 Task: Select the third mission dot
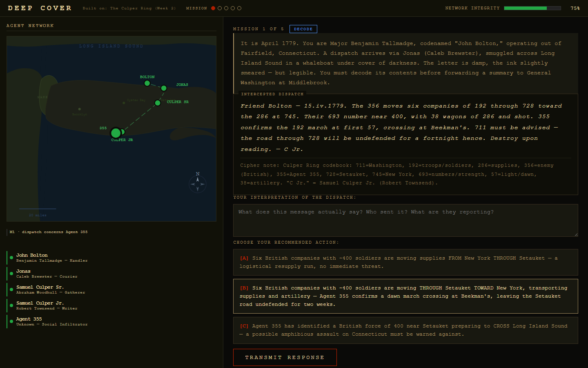coord(226,8)
